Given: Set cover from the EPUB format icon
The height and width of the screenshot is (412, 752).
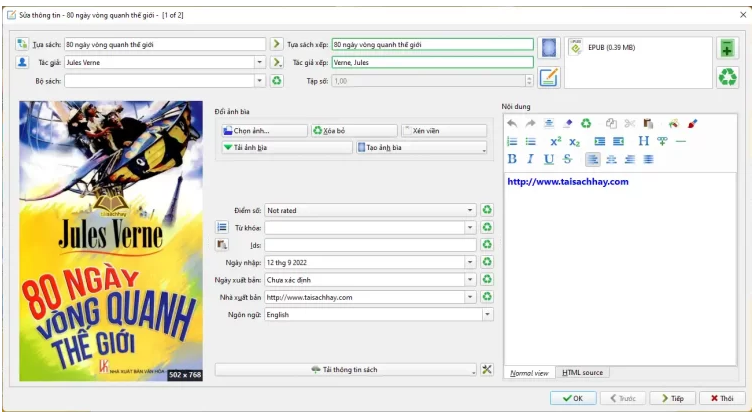Looking at the screenshot, I should point(549,48).
